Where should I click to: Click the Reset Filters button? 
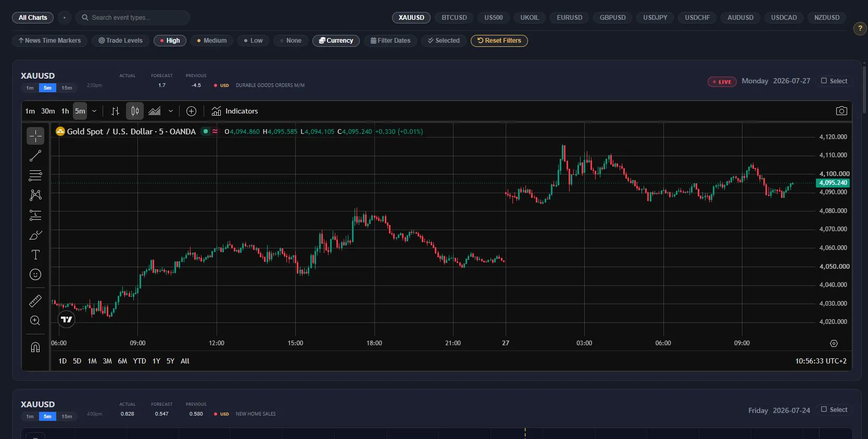(499, 41)
